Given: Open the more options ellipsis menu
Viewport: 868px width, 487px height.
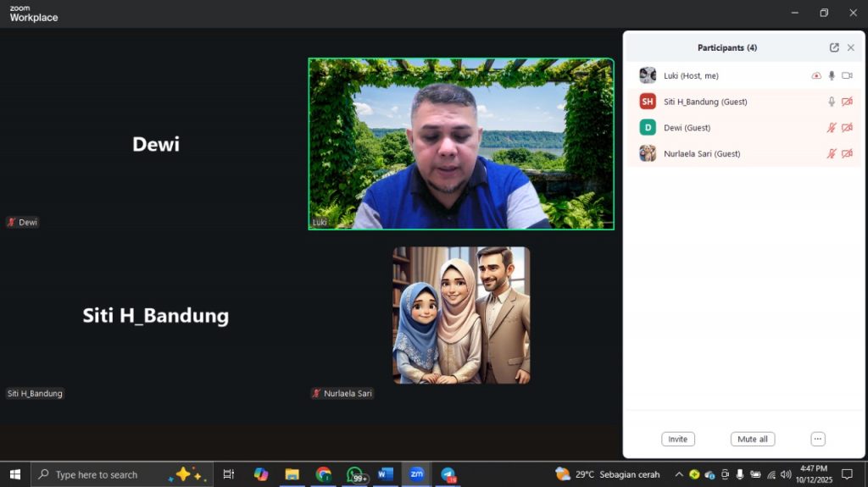Looking at the screenshot, I should 817,439.
